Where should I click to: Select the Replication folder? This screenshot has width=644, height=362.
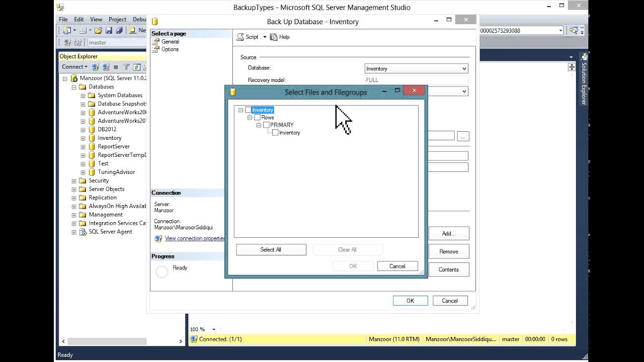(x=103, y=198)
